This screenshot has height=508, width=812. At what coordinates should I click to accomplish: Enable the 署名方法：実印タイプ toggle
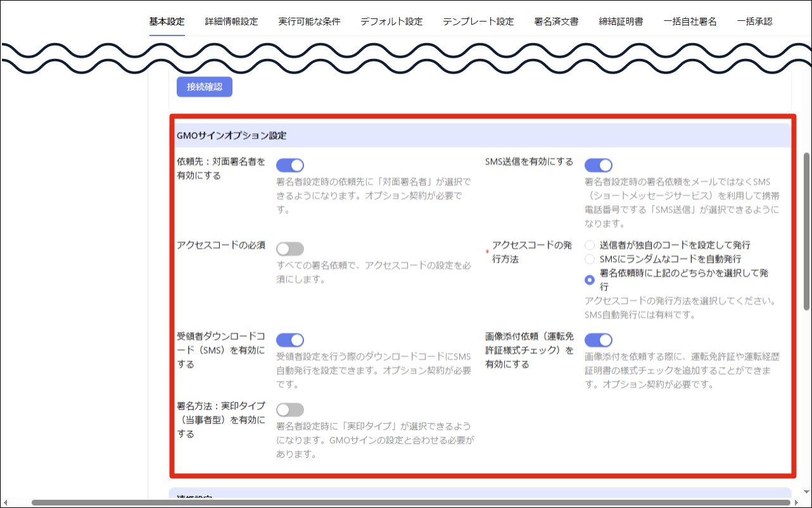point(290,410)
